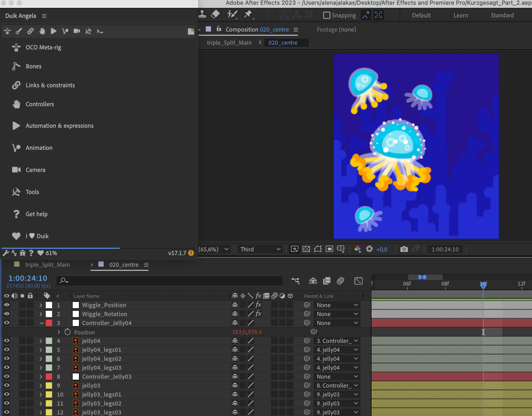Open Duik settings wrench icon
Viewport: 532px width, 416px height.
point(6,253)
